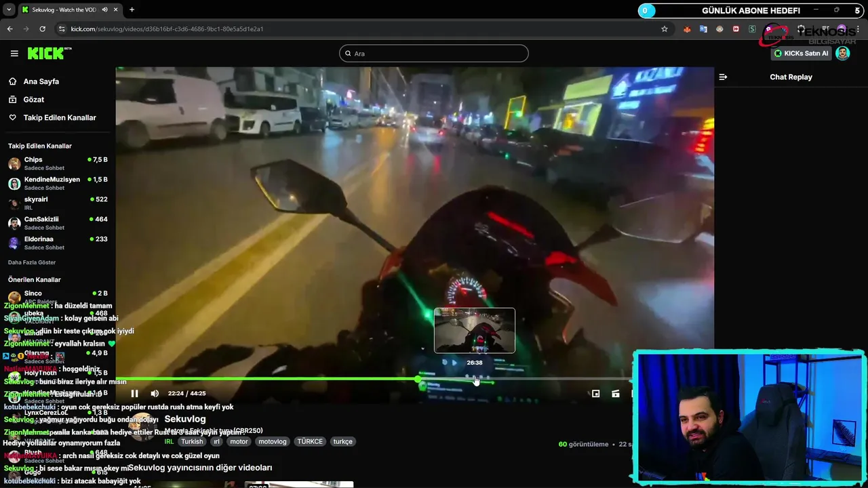Screen dimensions: 868x488
Task: Open the CanSakizlii channel
Action: tap(58, 223)
